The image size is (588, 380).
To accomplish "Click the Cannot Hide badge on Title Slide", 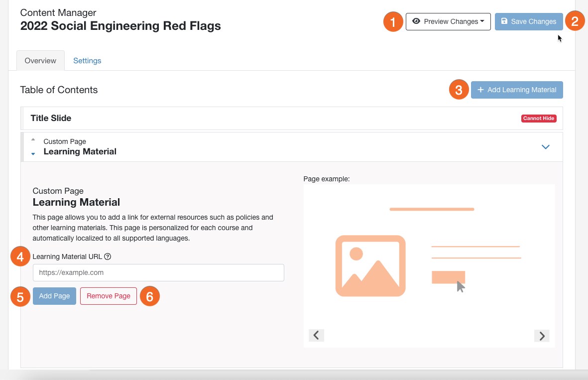I will (539, 118).
